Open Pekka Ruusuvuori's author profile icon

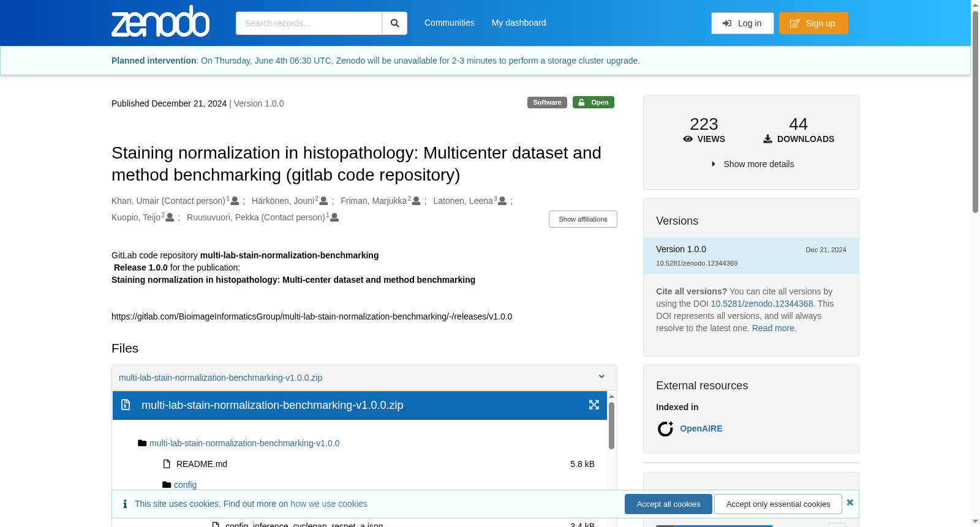pyautogui.click(x=334, y=217)
